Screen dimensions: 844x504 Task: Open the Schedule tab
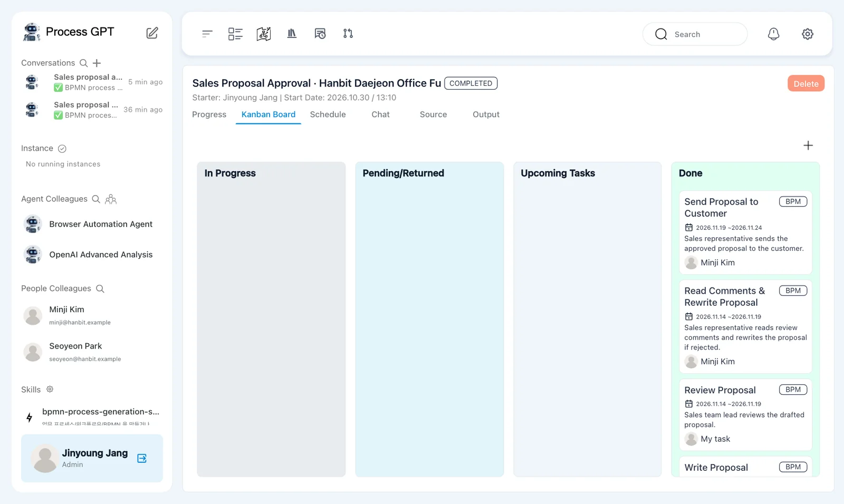(328, 114)
